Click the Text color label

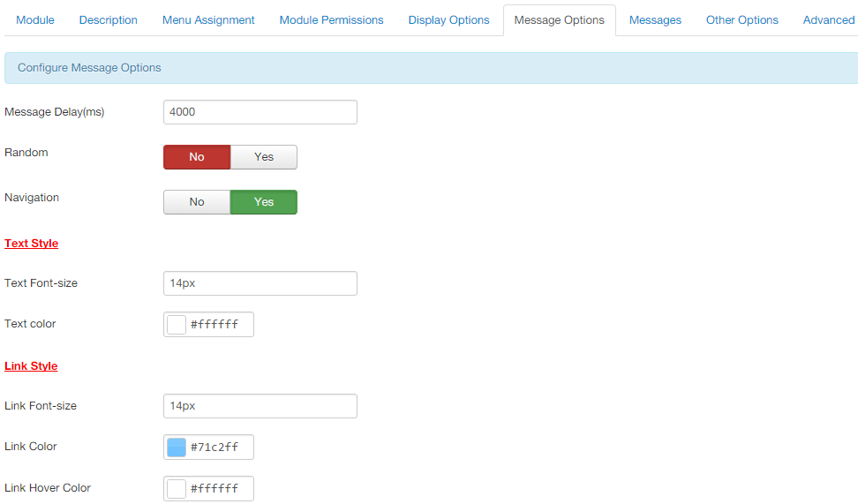point(30,324)
